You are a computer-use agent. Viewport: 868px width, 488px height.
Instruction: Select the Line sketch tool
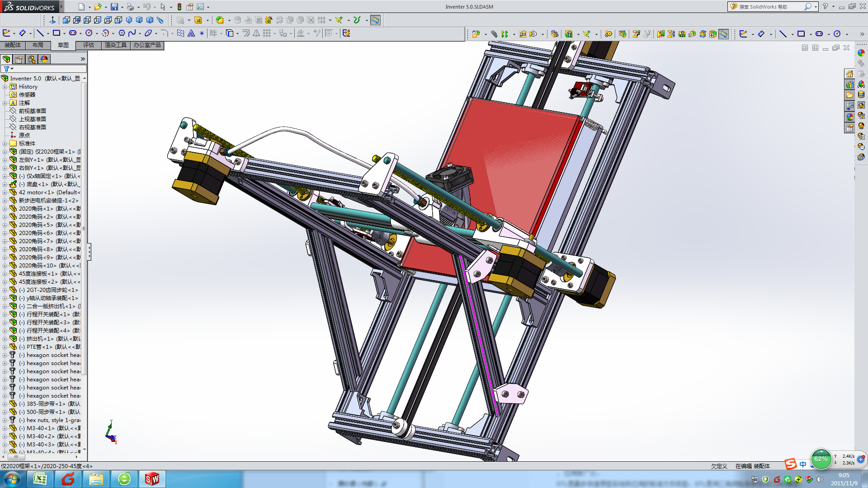40,33
